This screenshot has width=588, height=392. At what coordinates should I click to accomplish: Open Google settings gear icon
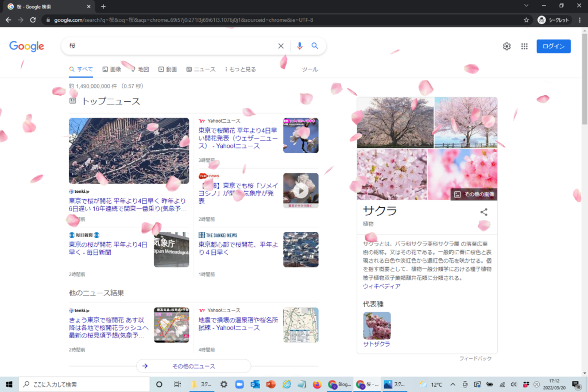[506, 46]
